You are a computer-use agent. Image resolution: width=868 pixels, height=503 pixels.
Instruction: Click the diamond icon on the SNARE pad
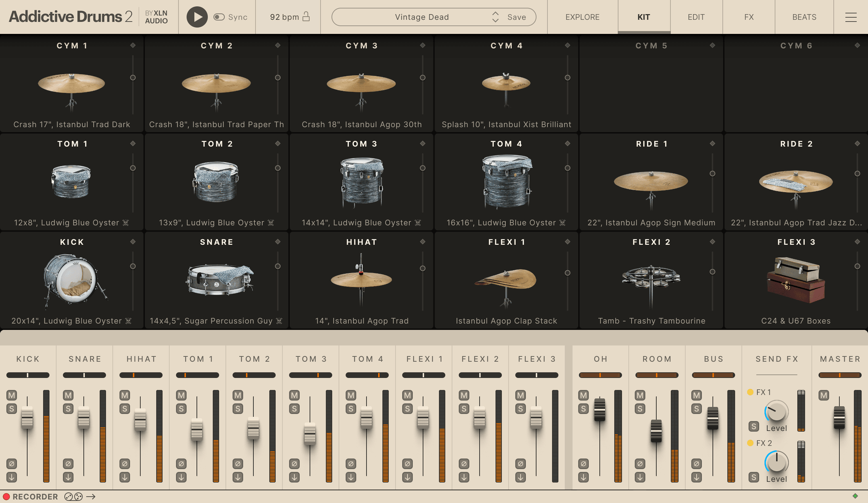277,242
